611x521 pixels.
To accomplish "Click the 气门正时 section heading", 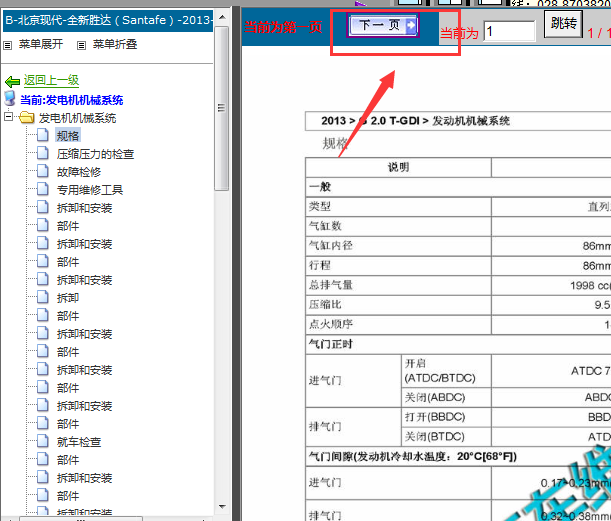I will click(331, 344).
